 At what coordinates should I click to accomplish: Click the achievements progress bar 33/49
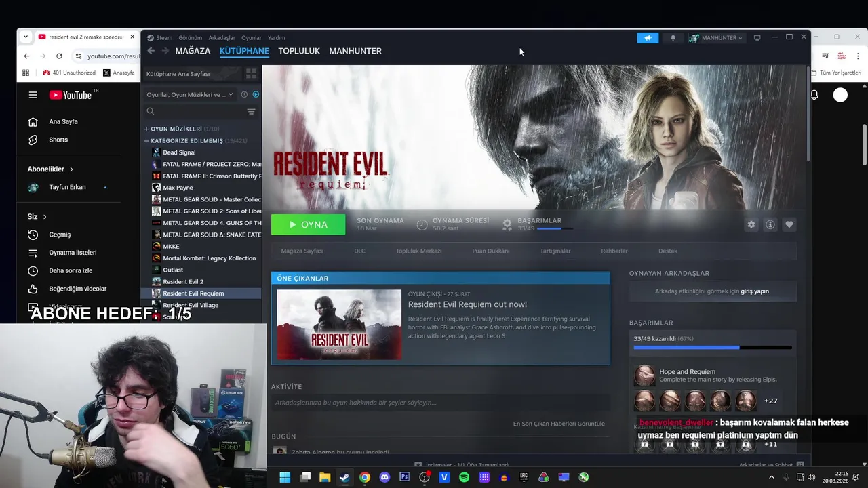pyautogui.click(x=713, y=348)
